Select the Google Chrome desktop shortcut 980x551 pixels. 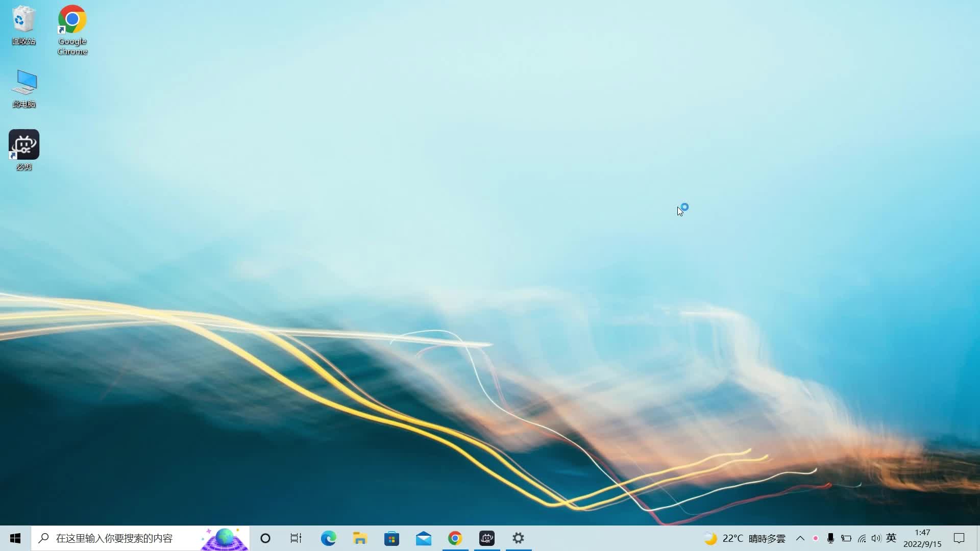click(x=72, y=30)
